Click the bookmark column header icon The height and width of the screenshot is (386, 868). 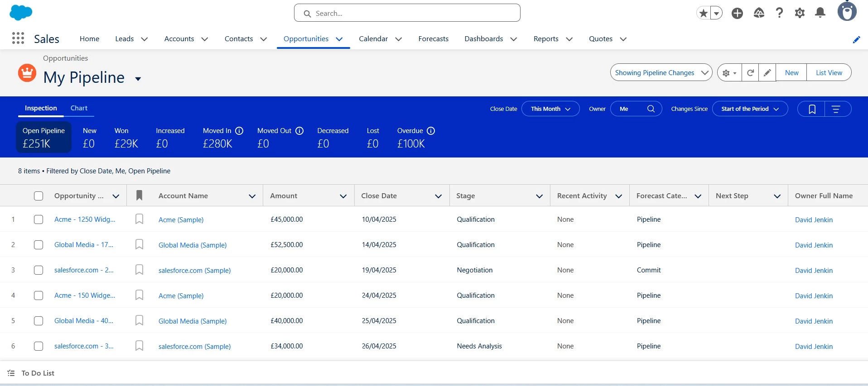(139, 195)
